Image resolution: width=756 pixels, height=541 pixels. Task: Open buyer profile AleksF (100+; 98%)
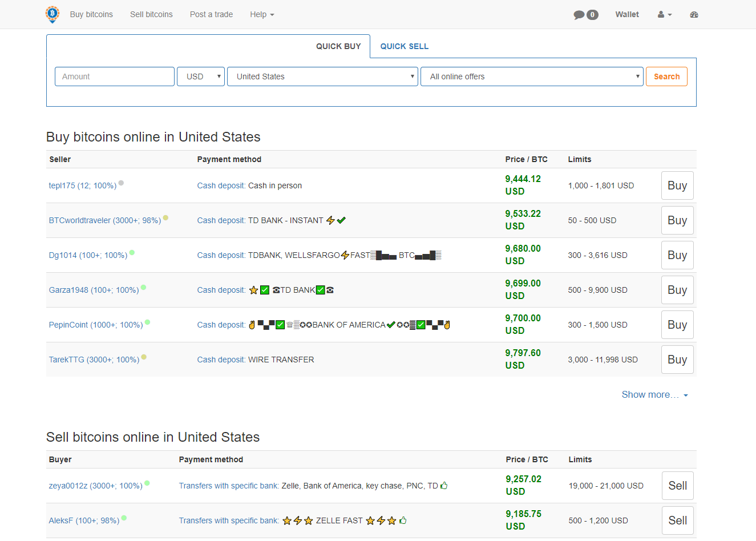[84, 520]
